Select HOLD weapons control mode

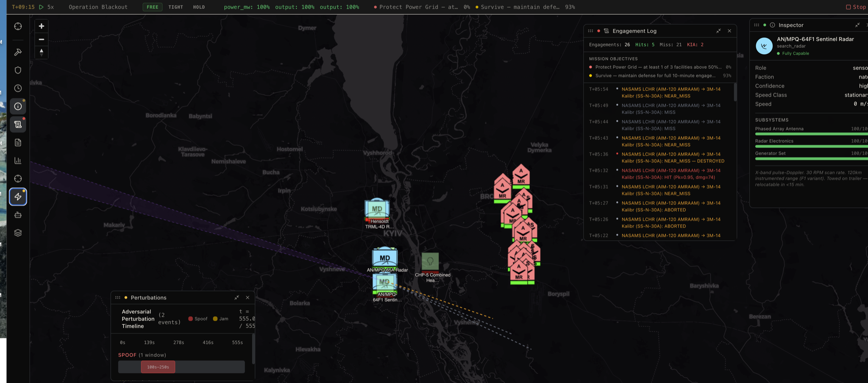[199, 7]
